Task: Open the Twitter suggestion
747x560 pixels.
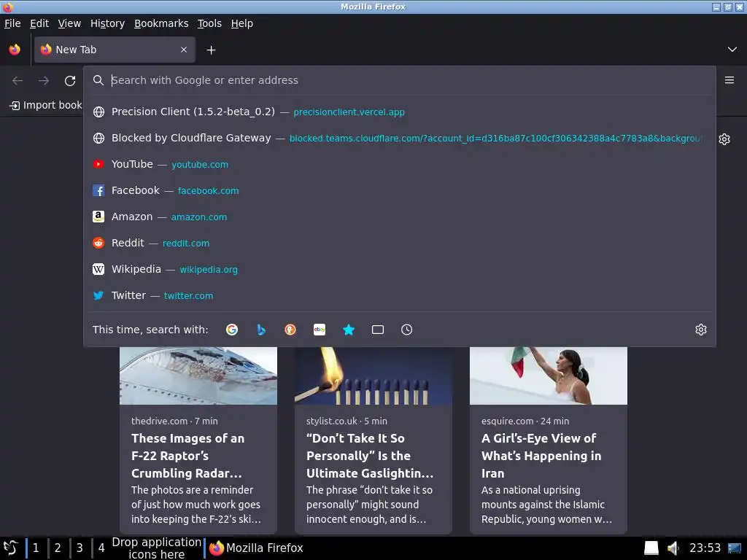Action: (399, 295)
